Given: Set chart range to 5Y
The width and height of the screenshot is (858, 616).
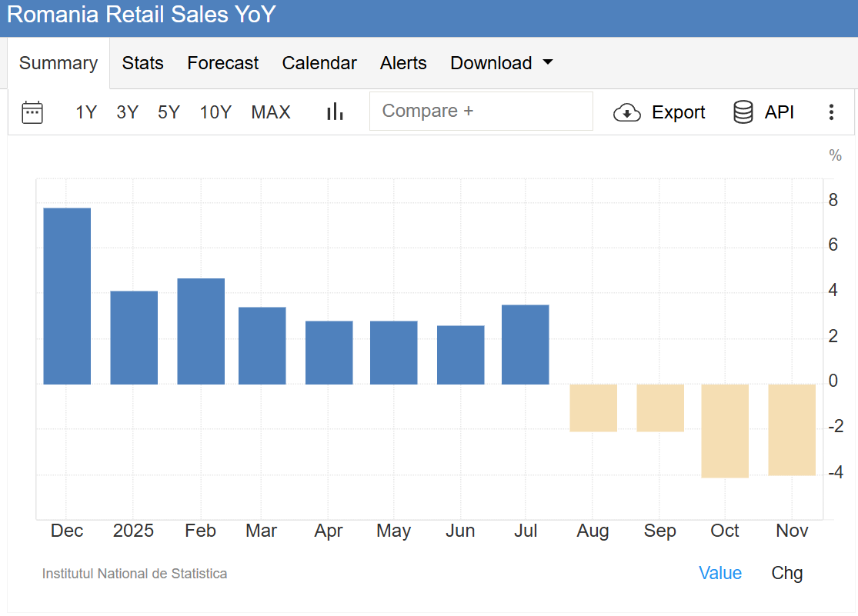Looking at the screenshot, I should tap(169, 112).
